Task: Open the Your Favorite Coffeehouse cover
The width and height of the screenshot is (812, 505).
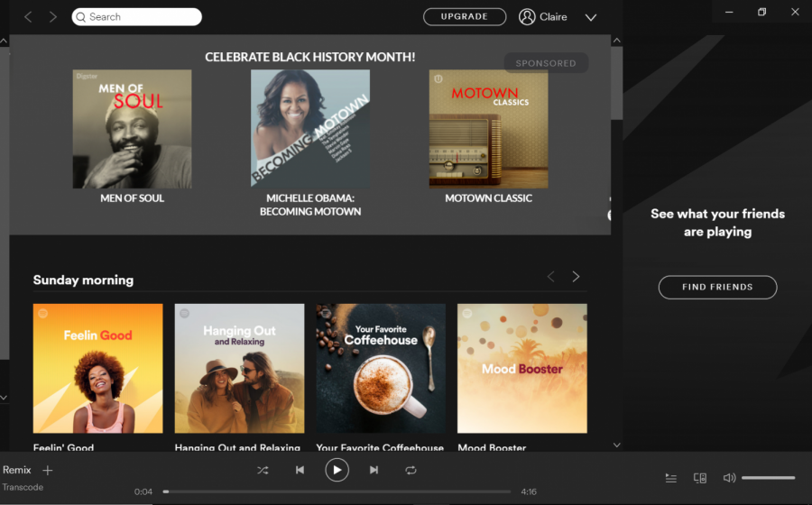Action: click(381, 369)
